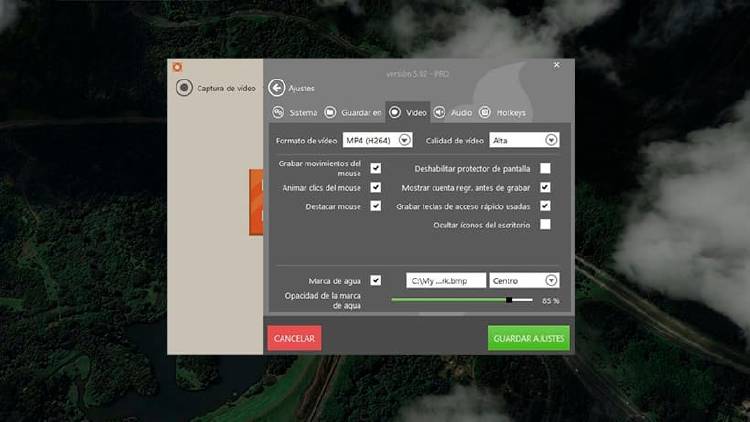Adjust the watermark opacity slider handle
This screenshot has height=422, width=750.
[x=509, y=300]
